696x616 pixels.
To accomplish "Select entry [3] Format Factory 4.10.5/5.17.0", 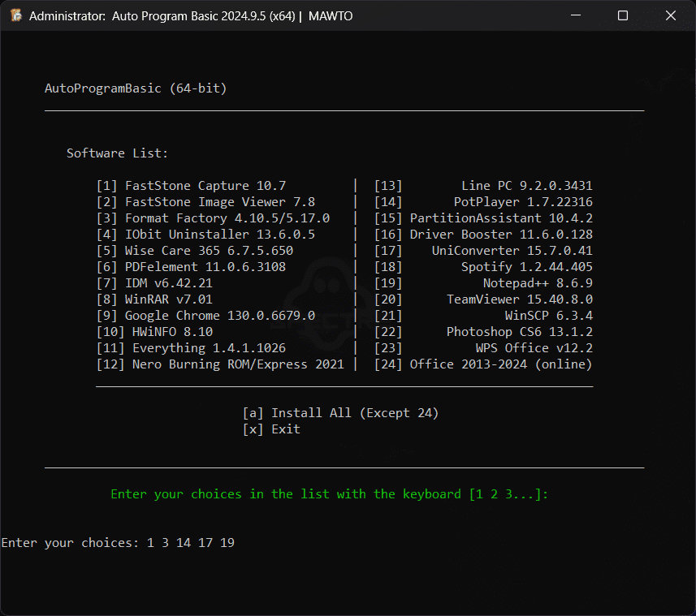I will (x=213, y=218).
